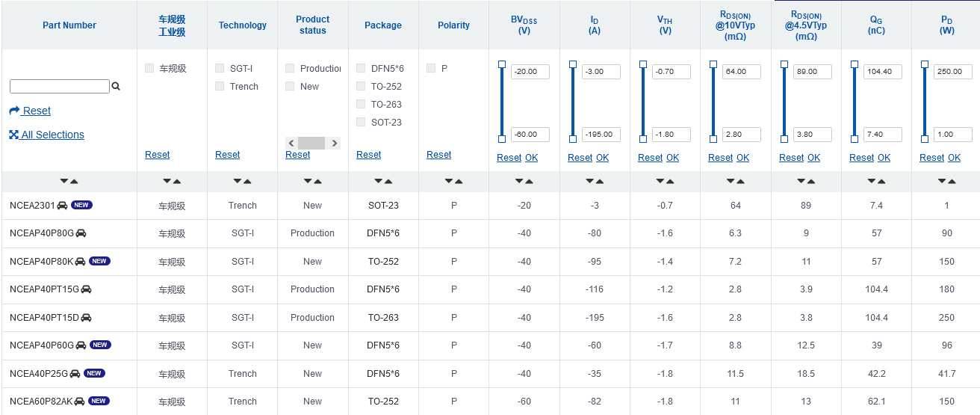Click the QG field showing 104.40
Screen dimensions: 980x415
pos(883,72)
